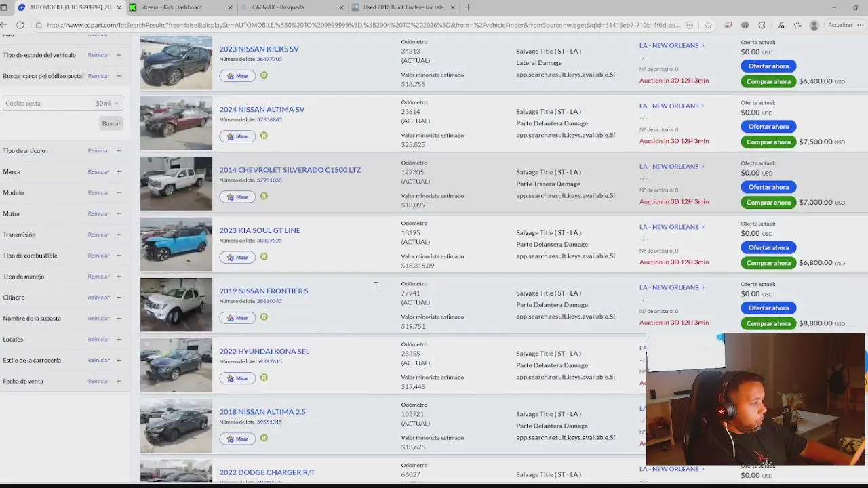
Task: Expand the Estilo de la carrocería filter
Action: (x=119, y=360)
